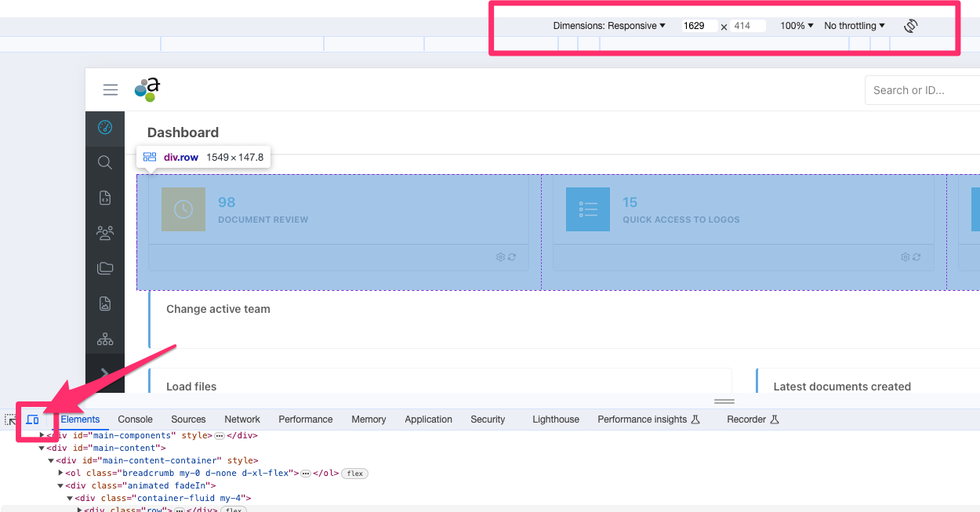
Task: Activate the inspect element picker icon
Action: tap(10, 420)
